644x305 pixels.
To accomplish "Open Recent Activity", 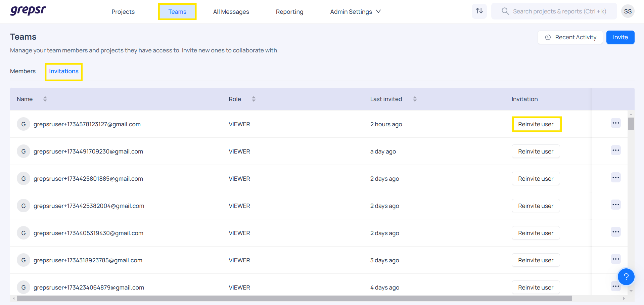I will [x=570, y=37].
